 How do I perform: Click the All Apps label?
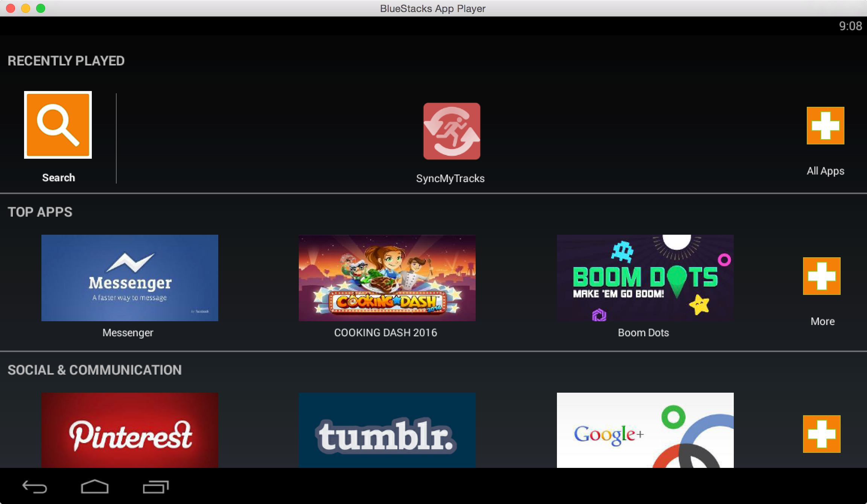pyautogui.click(x=825, y=171)
